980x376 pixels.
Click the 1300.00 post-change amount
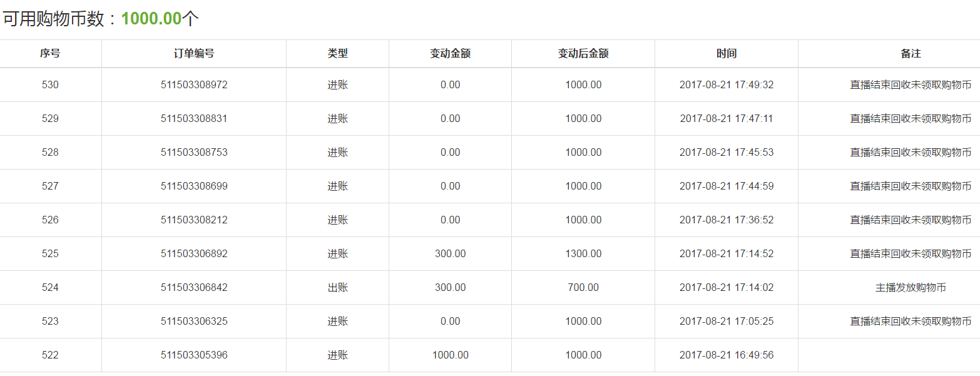click(583, 254)
